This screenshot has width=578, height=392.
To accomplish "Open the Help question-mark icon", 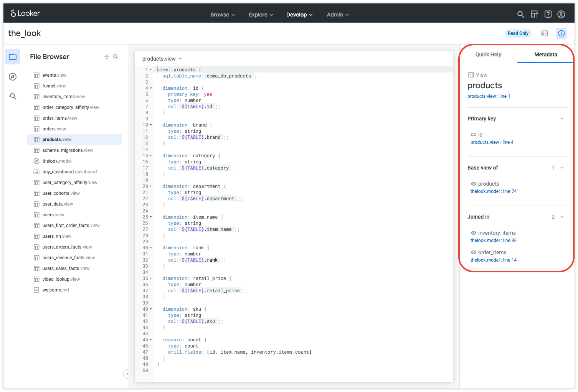I will (x=548, y=15).
